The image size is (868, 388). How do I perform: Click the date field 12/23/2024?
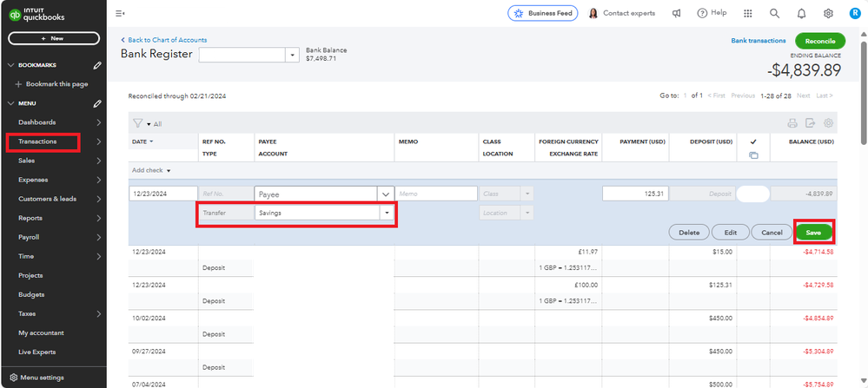coord(163,194)
